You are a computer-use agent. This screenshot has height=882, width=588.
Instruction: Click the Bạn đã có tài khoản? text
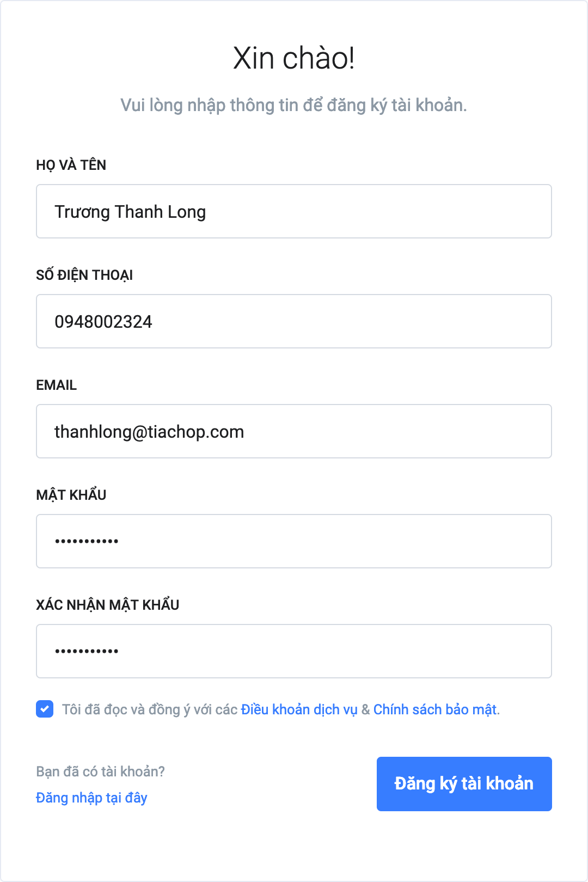[x=100, y=771]
